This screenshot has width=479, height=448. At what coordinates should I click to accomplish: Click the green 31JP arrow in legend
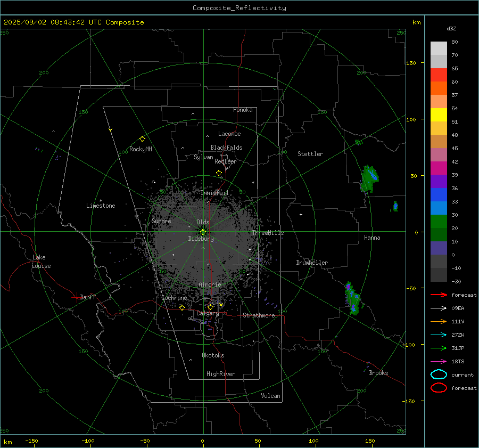pos(439,348)
